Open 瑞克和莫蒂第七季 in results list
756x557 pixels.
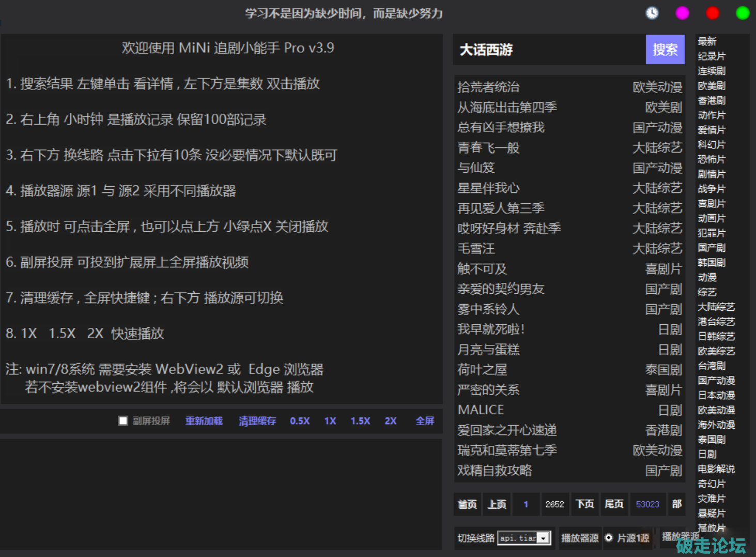(x=507, y=450)
